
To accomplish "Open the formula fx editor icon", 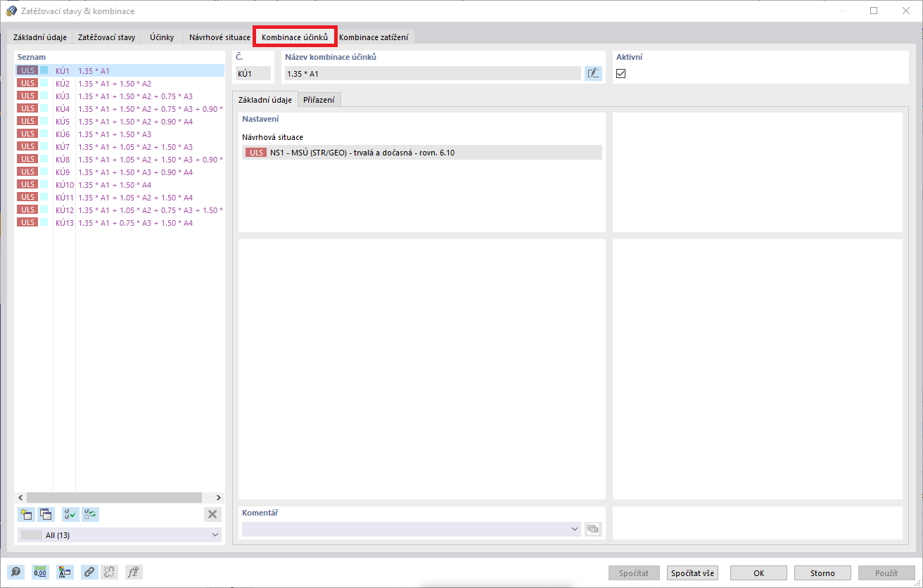I will point(133,572).
